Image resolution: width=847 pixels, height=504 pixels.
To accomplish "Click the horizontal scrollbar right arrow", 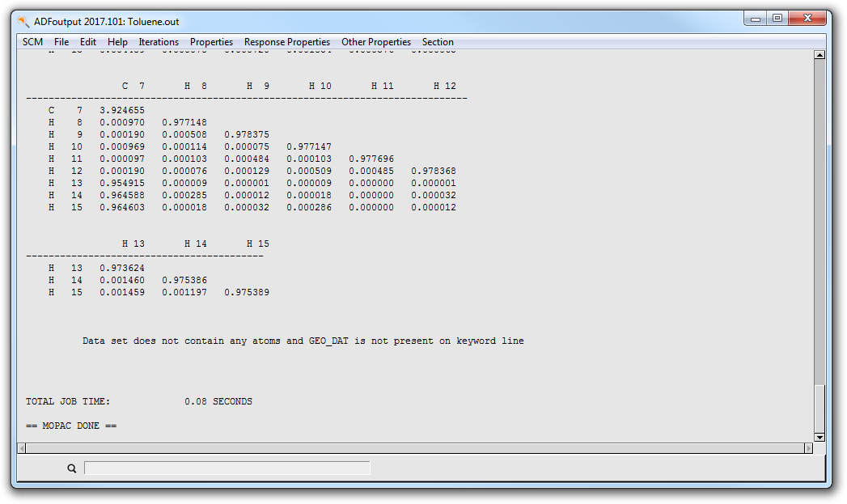I will click(809, 448).
